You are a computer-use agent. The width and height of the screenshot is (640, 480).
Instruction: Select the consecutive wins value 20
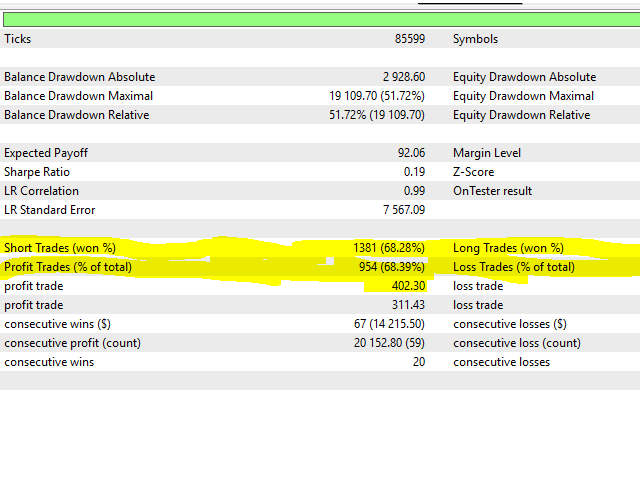pyautogui.click(x=419, y=362)
